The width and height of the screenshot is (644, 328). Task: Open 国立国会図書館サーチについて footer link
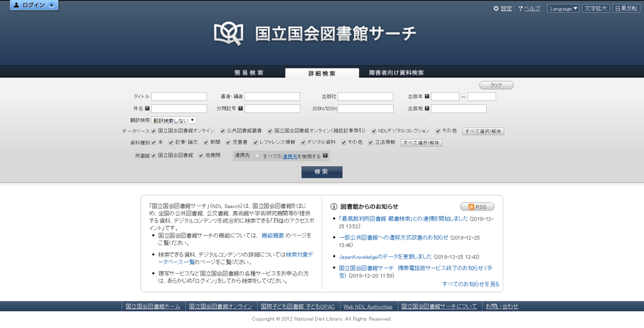(x=439, y=306)
